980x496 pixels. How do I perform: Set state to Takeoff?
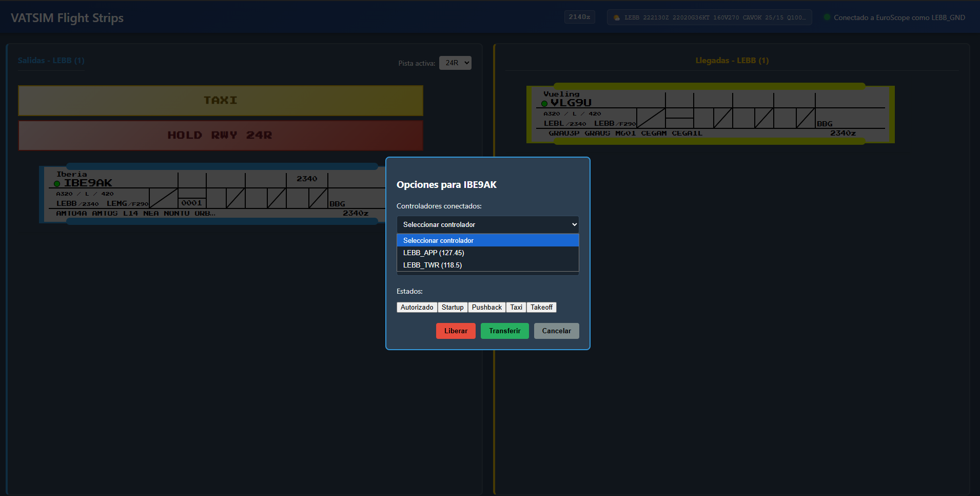pos(541,307)
